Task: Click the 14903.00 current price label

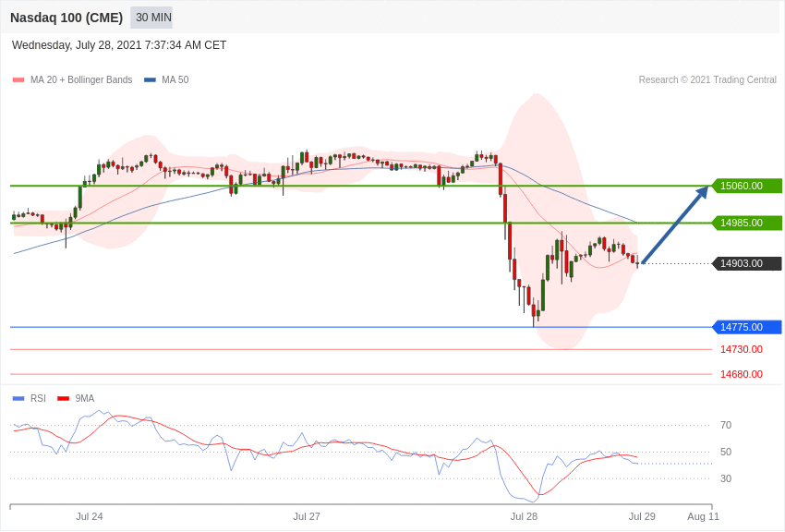Action: pos(746,263)
